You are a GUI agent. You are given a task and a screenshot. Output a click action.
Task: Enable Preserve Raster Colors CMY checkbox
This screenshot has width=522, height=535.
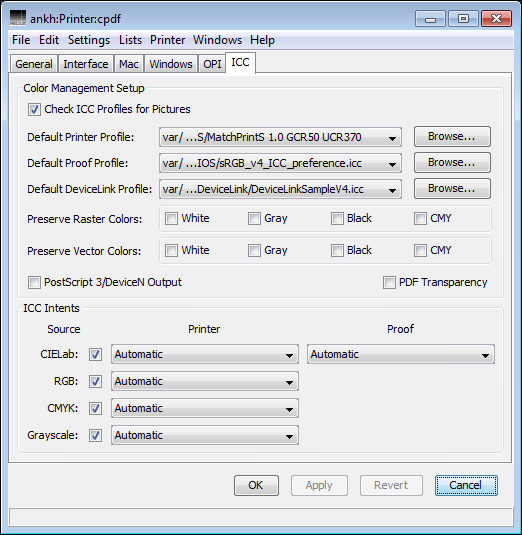click(x=420, y=218)
